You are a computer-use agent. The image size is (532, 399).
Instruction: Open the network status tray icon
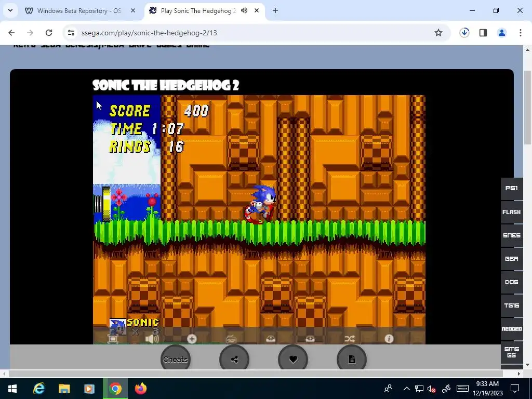point(419,389)
